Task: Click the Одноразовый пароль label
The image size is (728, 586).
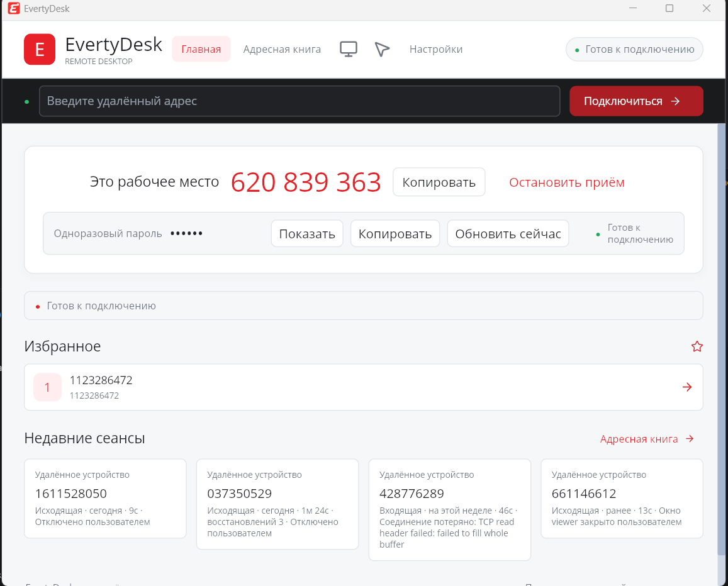Action: point(108,233)
